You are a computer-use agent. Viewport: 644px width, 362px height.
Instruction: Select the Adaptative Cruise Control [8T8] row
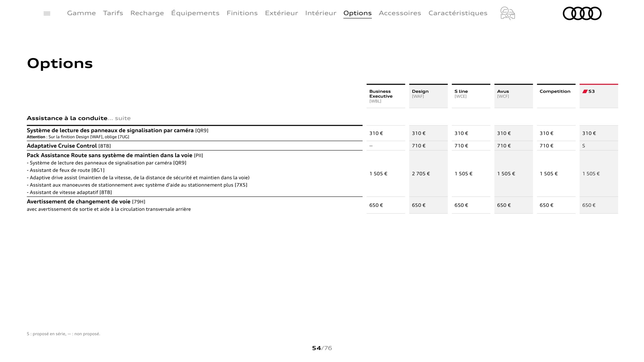194,146
